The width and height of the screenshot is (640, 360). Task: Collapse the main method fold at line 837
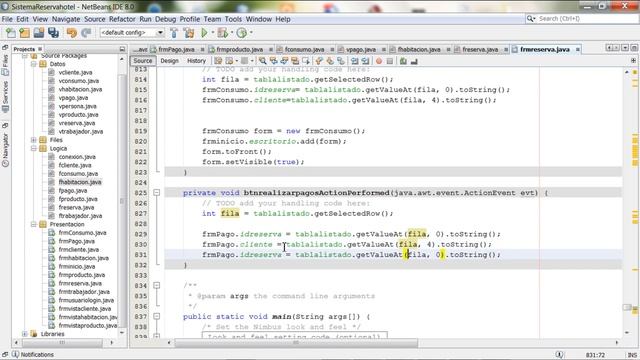pos(156,316)
